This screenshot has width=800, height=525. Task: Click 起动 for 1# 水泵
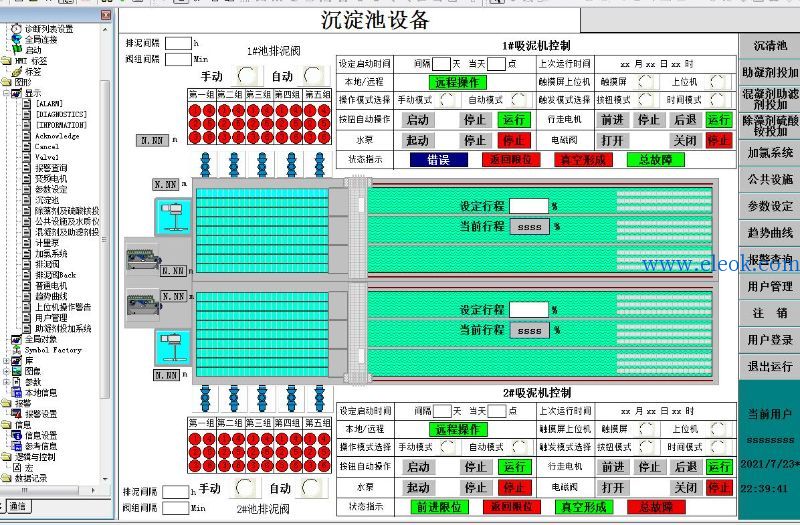pos(417,140)
